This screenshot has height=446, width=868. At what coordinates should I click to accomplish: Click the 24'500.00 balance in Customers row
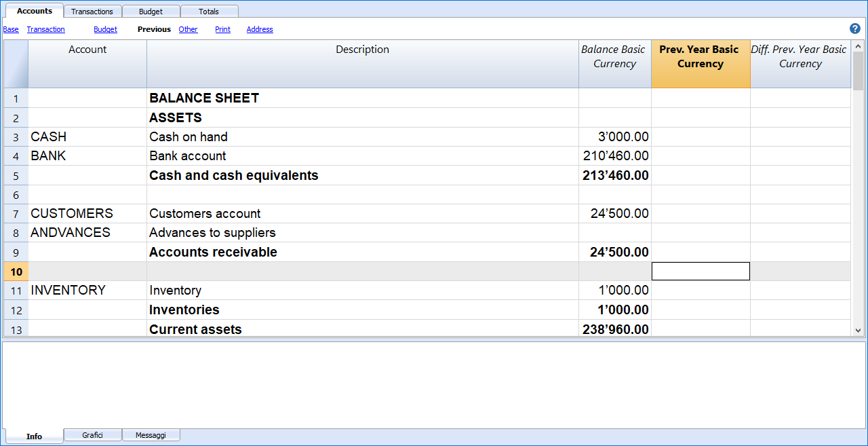point(615,214)
